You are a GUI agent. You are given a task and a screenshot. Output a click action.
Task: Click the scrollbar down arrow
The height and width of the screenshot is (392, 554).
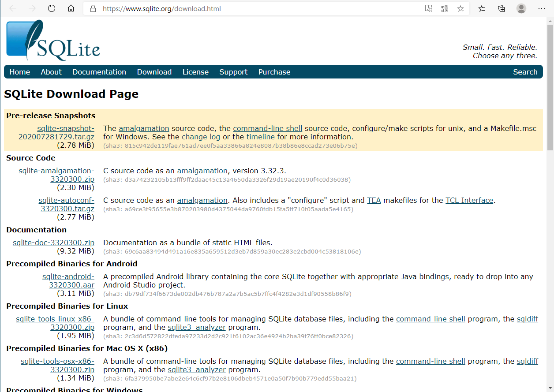550,388
